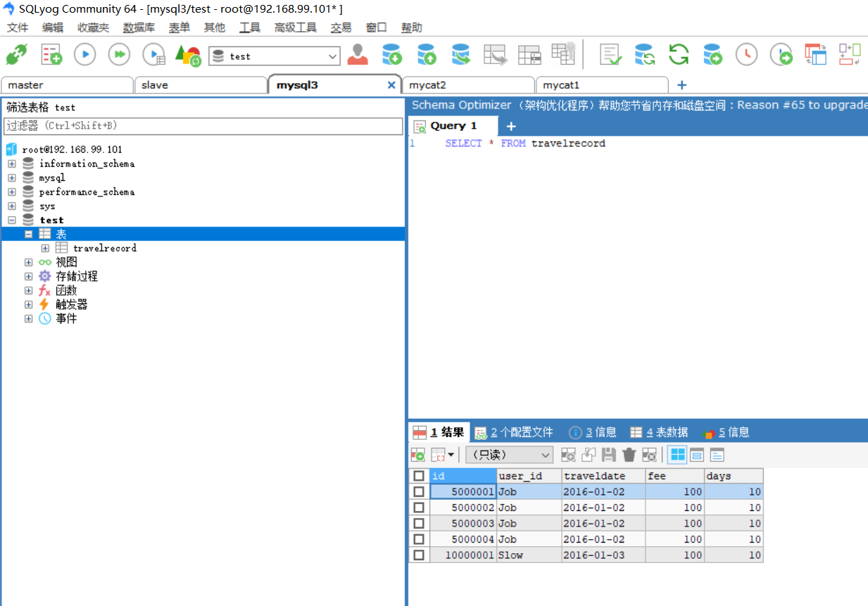Open the test database dropdown
Viewport: 868px width, 606px height.
275,56
